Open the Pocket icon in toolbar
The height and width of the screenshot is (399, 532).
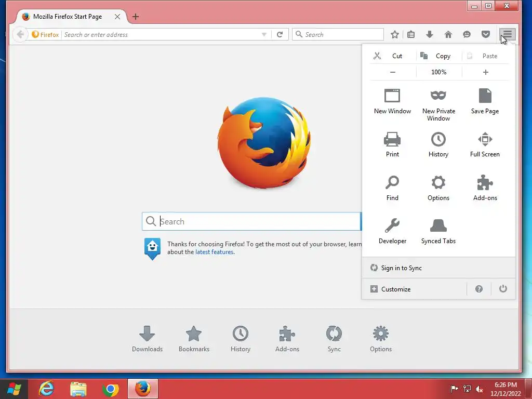(486, 34)
